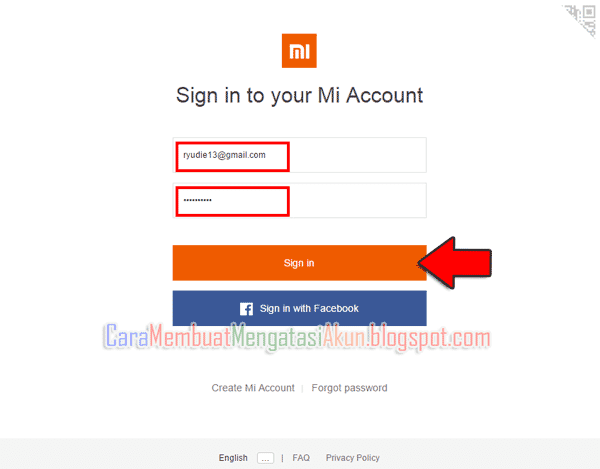Switch to QR code sign-in corner icon
The width and height of the screenshot is (600, 469).
point(581,20)
